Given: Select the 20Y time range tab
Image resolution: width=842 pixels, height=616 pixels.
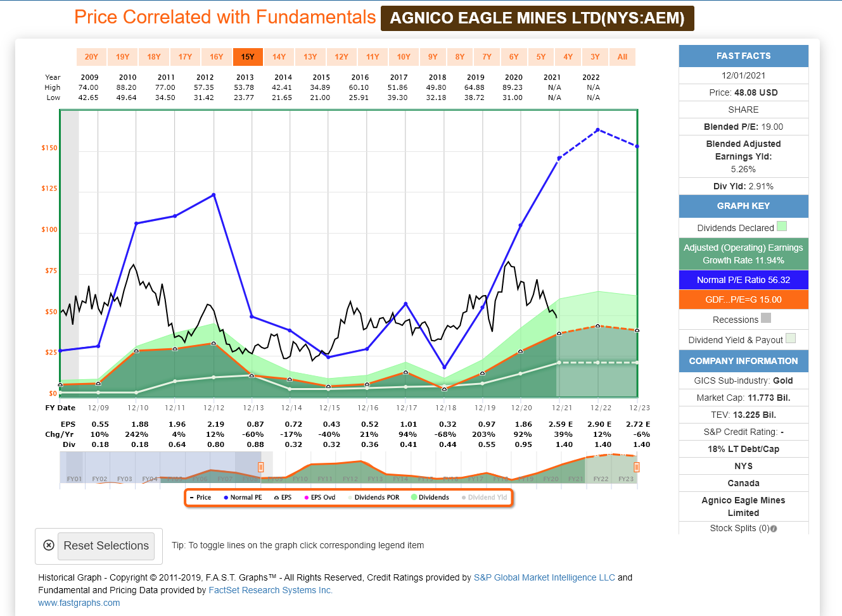Looking at the screenshot, I should click(x=91, y=57).
